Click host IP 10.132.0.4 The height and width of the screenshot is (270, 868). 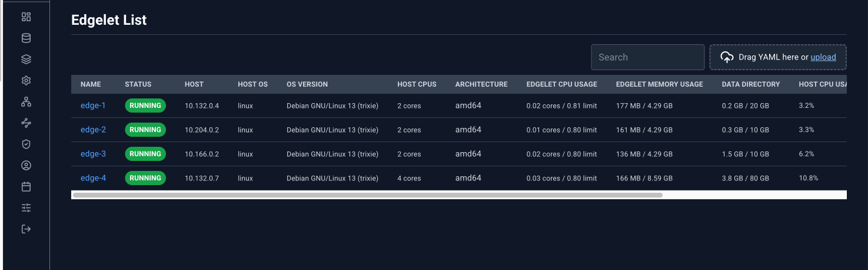(202, 106)
